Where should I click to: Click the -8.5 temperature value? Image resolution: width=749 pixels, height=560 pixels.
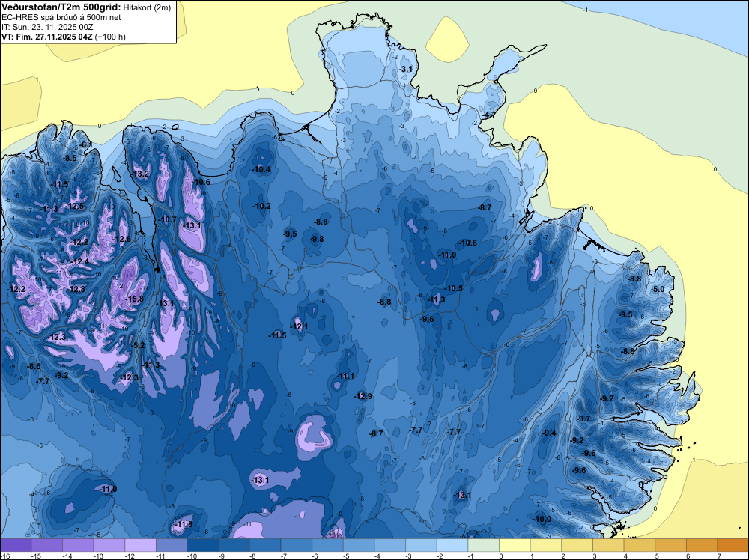point(70,158)
